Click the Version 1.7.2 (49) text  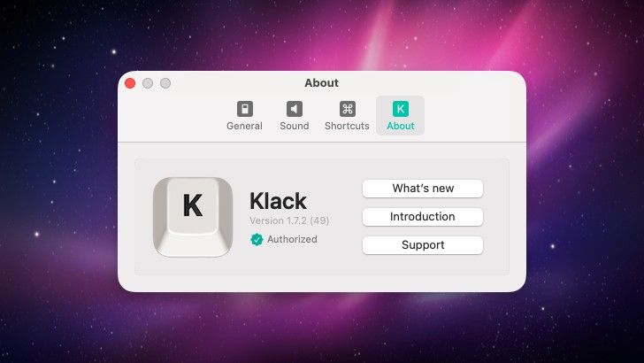[x=289, y=220]
